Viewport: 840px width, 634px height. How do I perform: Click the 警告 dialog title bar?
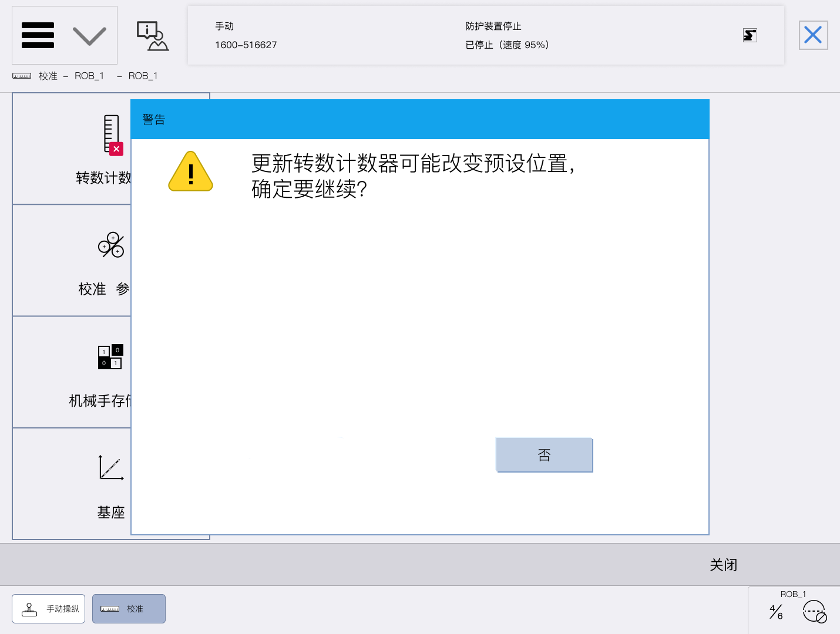419,120
